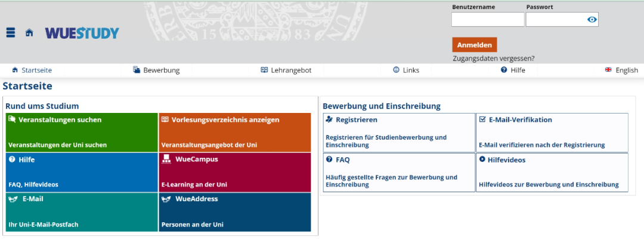Click the Benutzername input field
The image size is (644, 239).
(487, 20)
